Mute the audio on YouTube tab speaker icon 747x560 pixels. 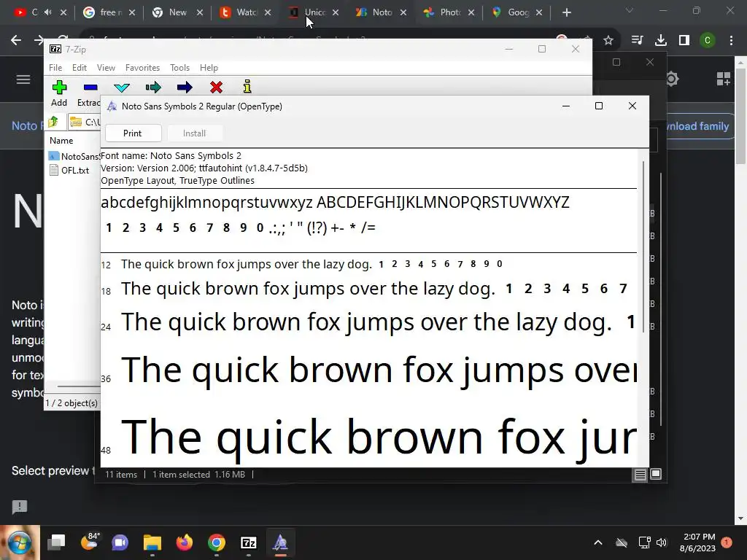point(47,12)
